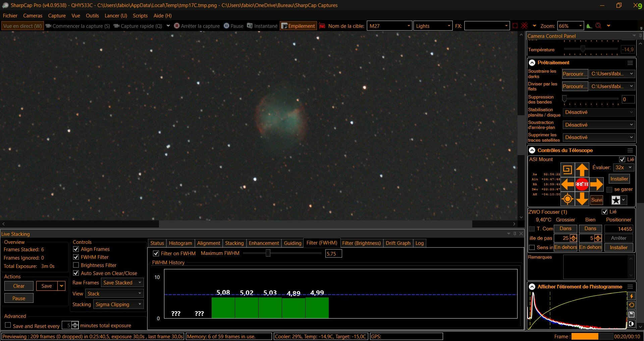The height and width of the screenshot is (341, 644).
Task: Open the View Stack dropdown
Action: [x=114, y=293]
